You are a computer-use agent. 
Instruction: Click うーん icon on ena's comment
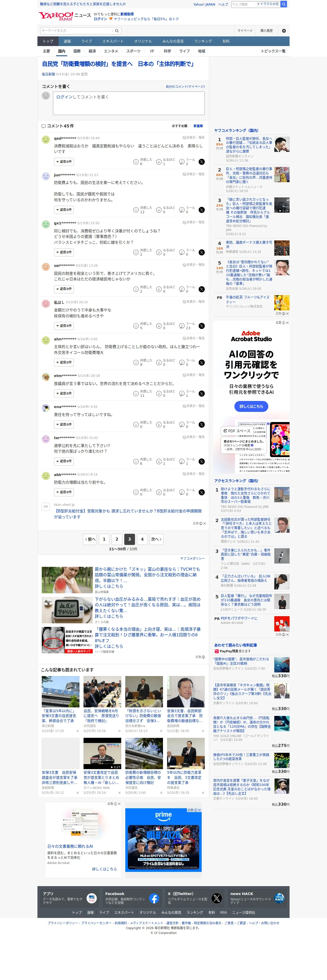click(x=182, y=425)
